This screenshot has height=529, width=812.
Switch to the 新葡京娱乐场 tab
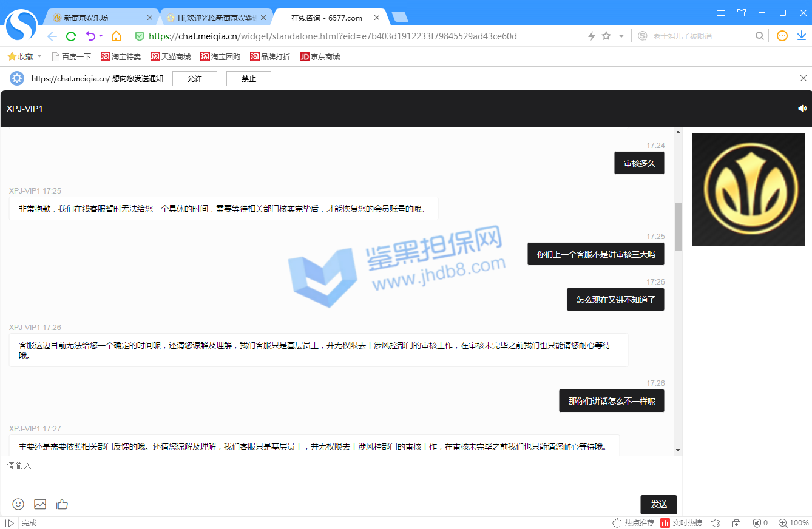click(97, 18)
